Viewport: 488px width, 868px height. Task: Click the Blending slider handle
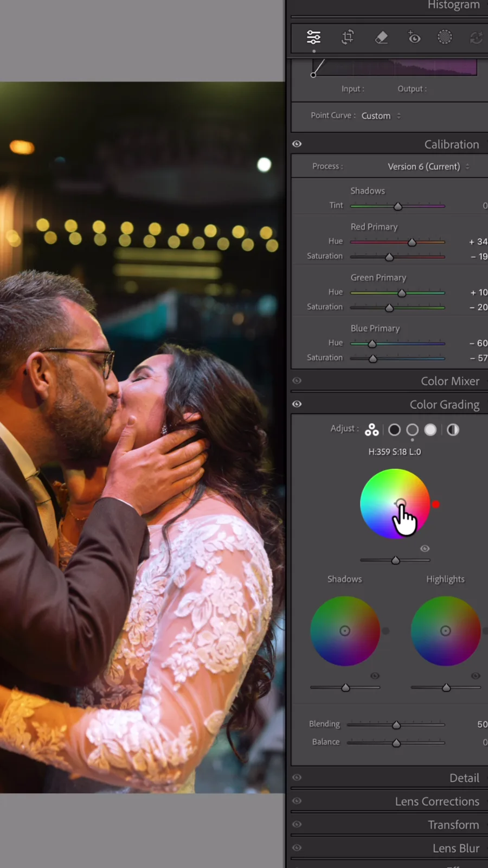point(396,725)
